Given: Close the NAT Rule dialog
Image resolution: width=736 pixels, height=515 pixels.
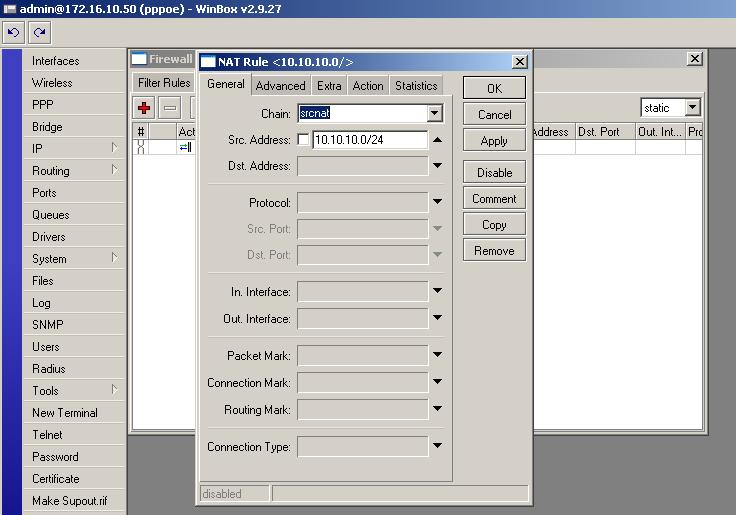Looking at the screenshot, I should coord(519,62).
